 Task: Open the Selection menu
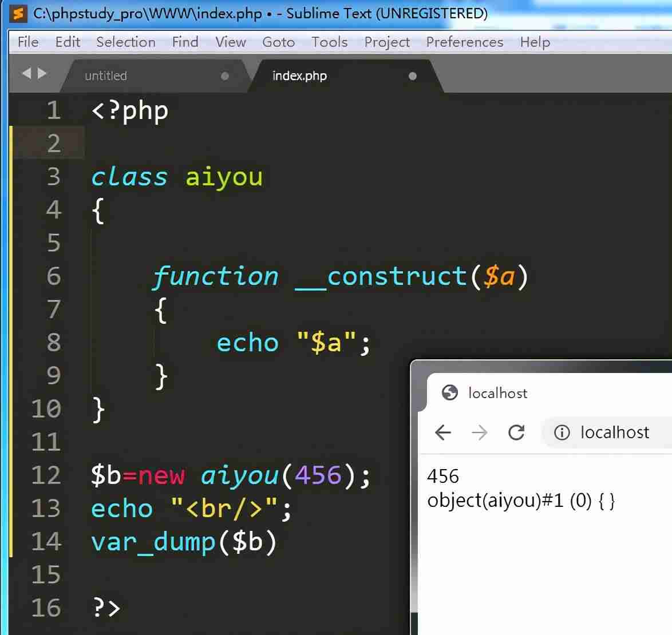point(125,42)
